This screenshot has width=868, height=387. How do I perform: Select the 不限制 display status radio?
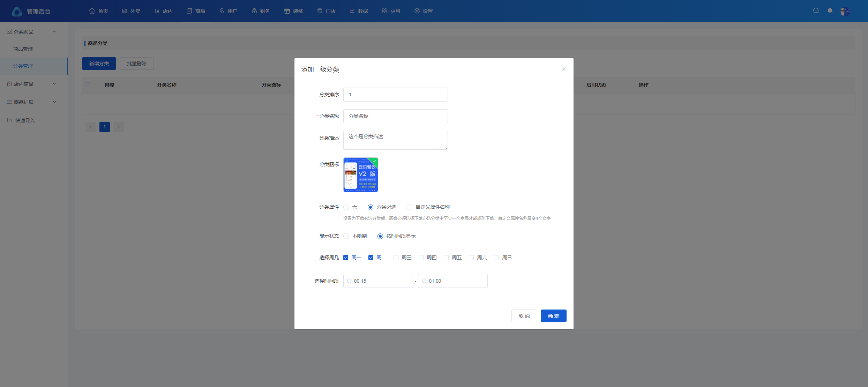[346, 236]
